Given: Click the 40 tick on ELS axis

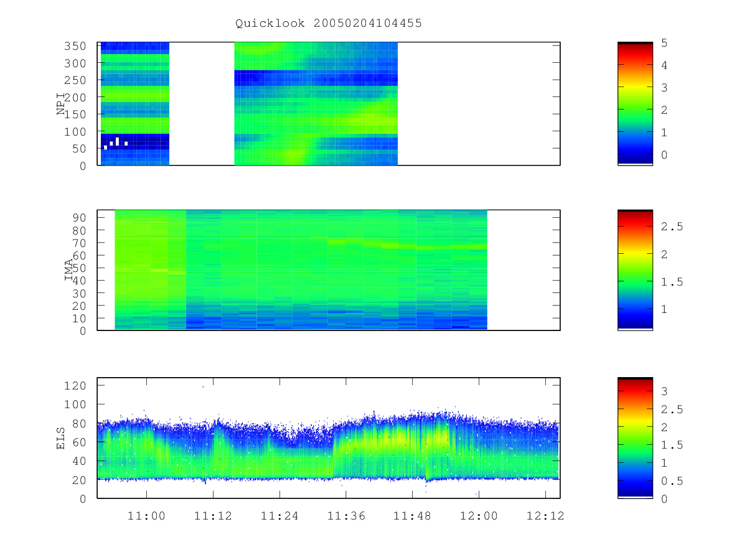Looking at the screenshot, I should [80, 461].
